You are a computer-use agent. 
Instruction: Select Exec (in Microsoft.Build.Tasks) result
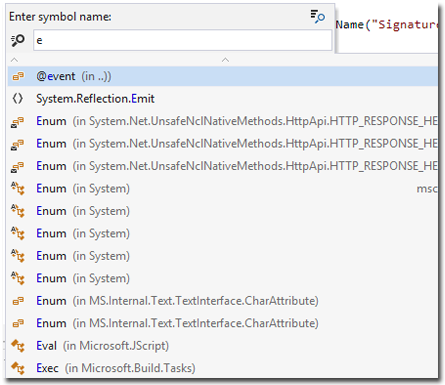(x=223, y=368)
